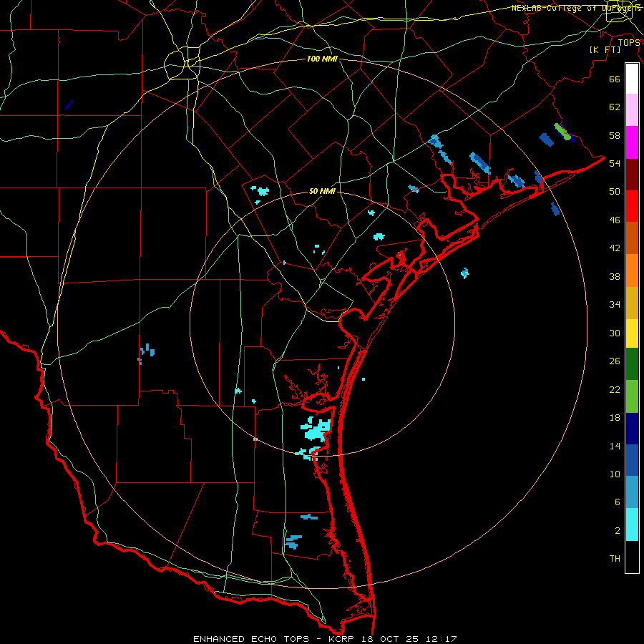Click the "10" legend value
This screenshot has height=644, width=644.
(615, 474)
